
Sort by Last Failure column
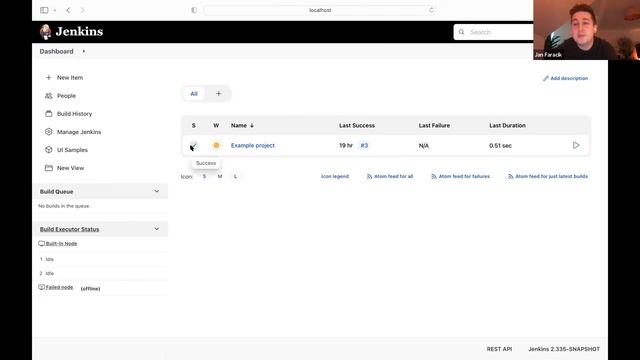434,125
